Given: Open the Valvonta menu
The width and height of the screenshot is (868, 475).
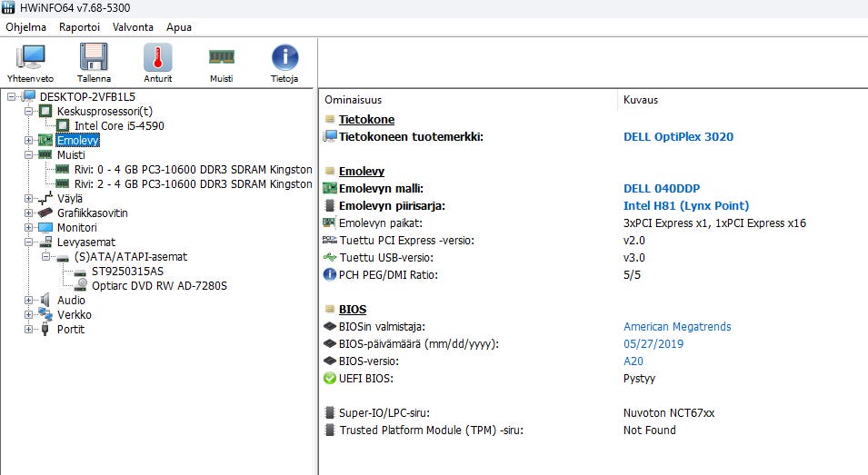Looking at the screenshot, I should [133, 27].
